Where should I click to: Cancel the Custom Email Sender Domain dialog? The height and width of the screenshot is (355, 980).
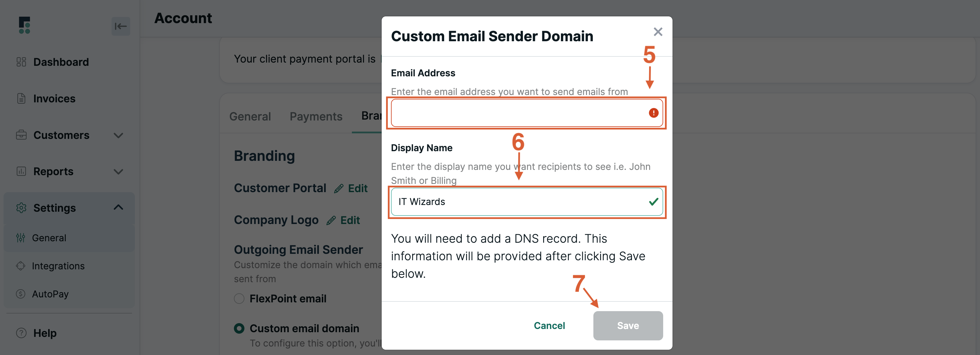549,326
